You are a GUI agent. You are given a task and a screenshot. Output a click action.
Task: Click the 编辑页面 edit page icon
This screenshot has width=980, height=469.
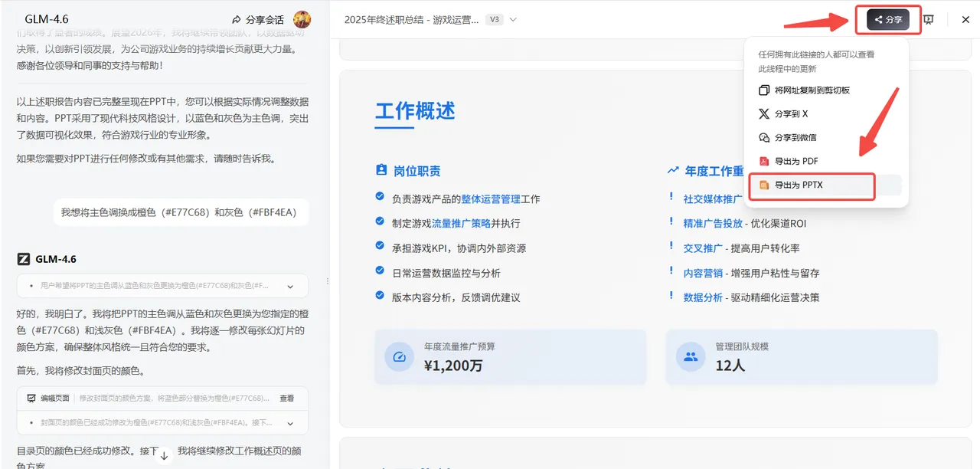[x=31, y=398]
